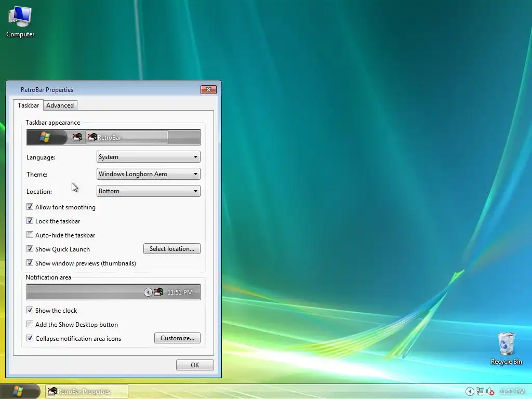Click the Start orb in appearance preview

pos(45,137)
